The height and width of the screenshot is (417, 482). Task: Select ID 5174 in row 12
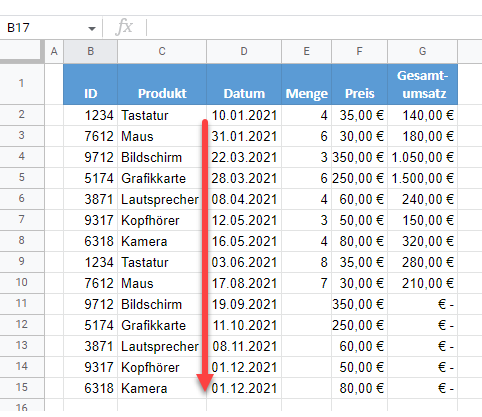pos(90,325)
